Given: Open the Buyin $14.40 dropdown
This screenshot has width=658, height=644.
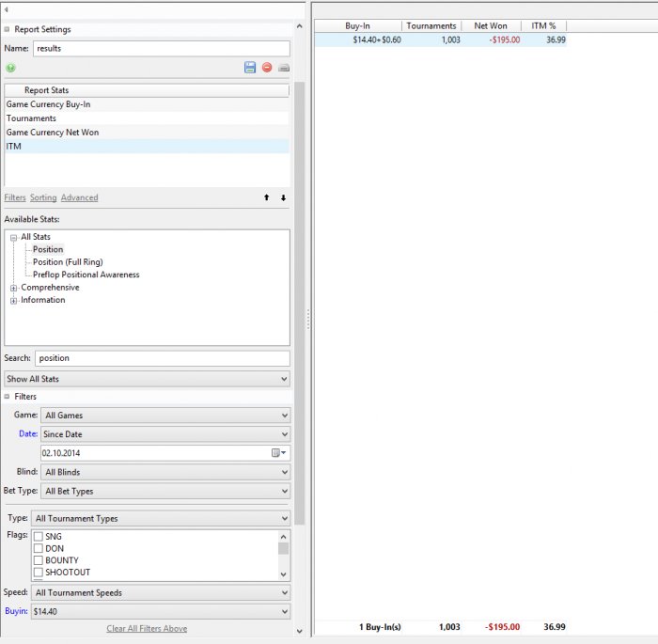Looking at the screenshot, I should click(161, 612).
